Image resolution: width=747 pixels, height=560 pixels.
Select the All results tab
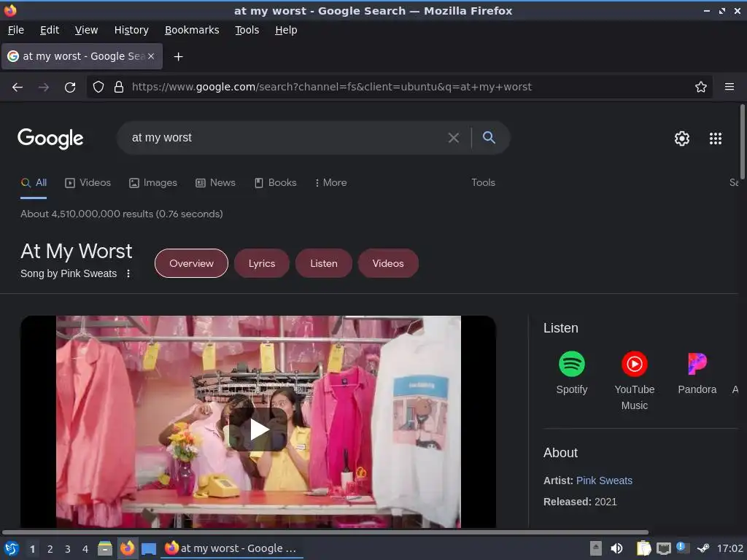pos(34,183)
